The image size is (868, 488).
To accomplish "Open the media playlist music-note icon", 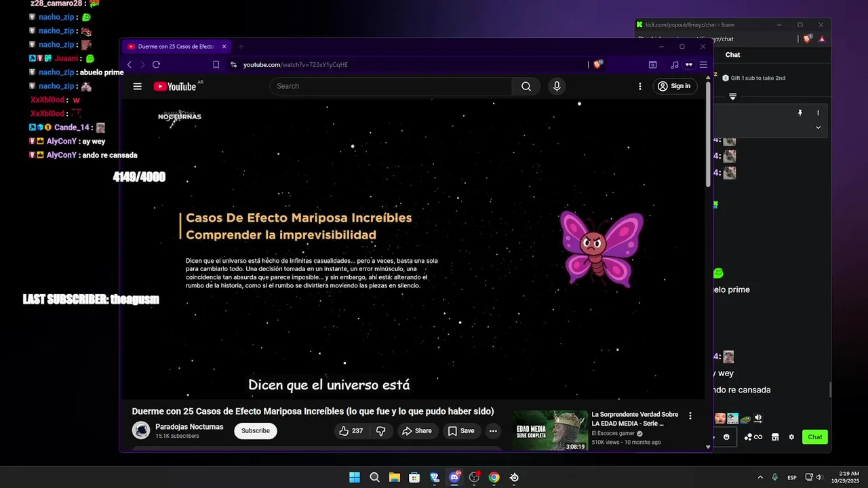I will pos(674,64).
